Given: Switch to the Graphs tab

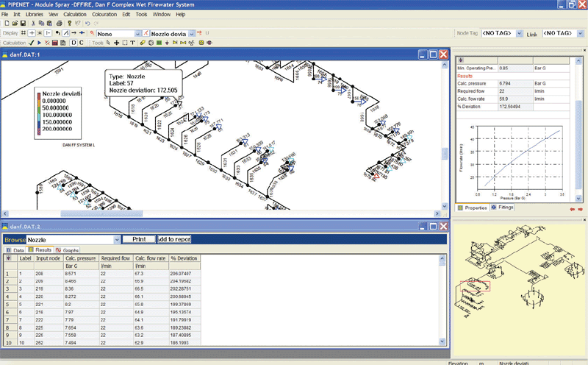Looking at the screenshot, I should 67,250.
